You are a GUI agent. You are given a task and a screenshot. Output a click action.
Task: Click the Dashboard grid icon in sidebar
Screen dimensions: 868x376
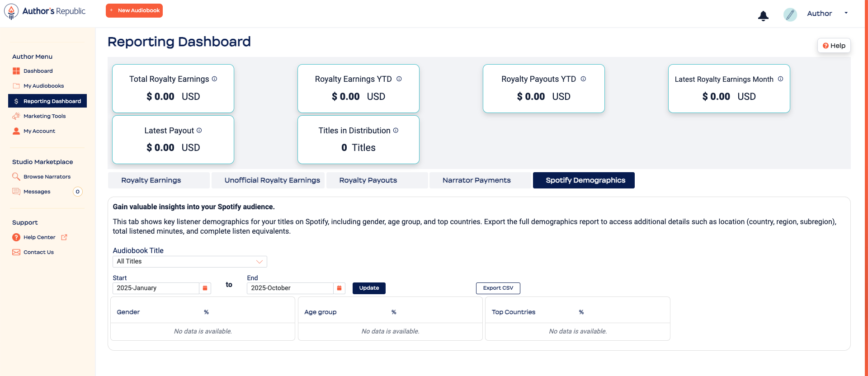(16, 71)
